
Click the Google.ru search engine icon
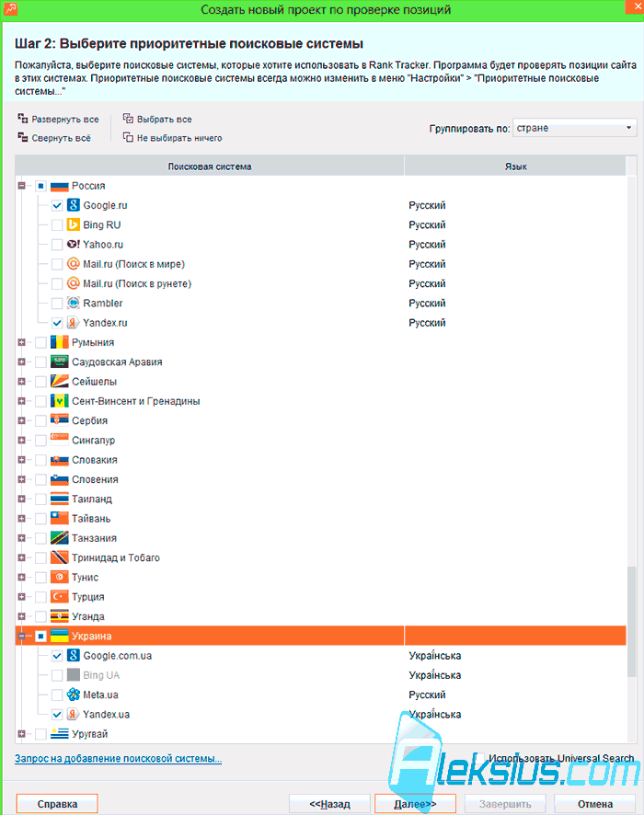click(74, 205)
